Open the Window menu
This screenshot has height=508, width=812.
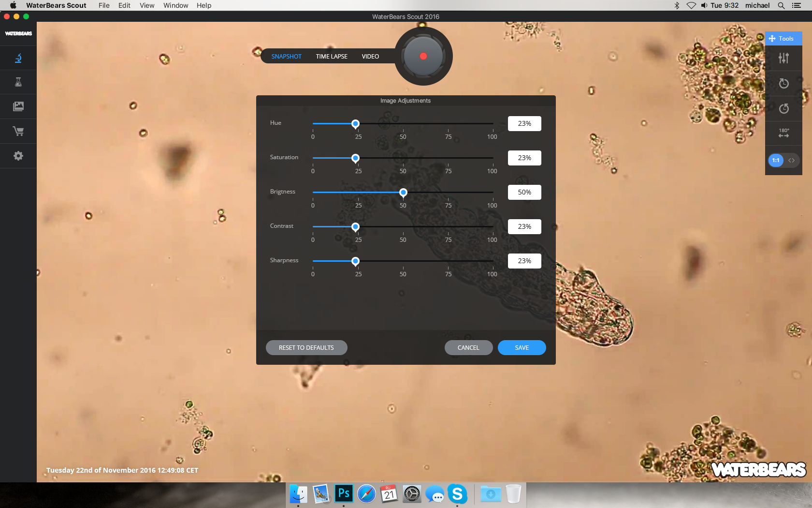pyautogui.click(x=175, y=5)
